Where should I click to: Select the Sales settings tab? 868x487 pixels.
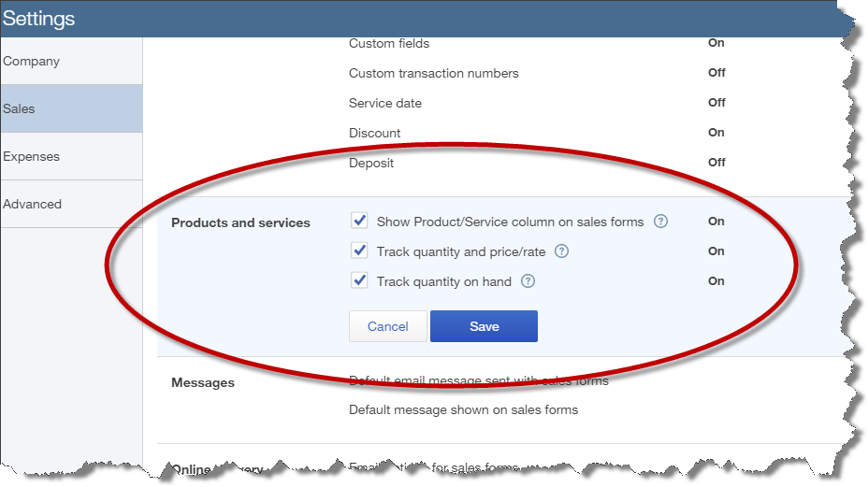click(19, 108)
